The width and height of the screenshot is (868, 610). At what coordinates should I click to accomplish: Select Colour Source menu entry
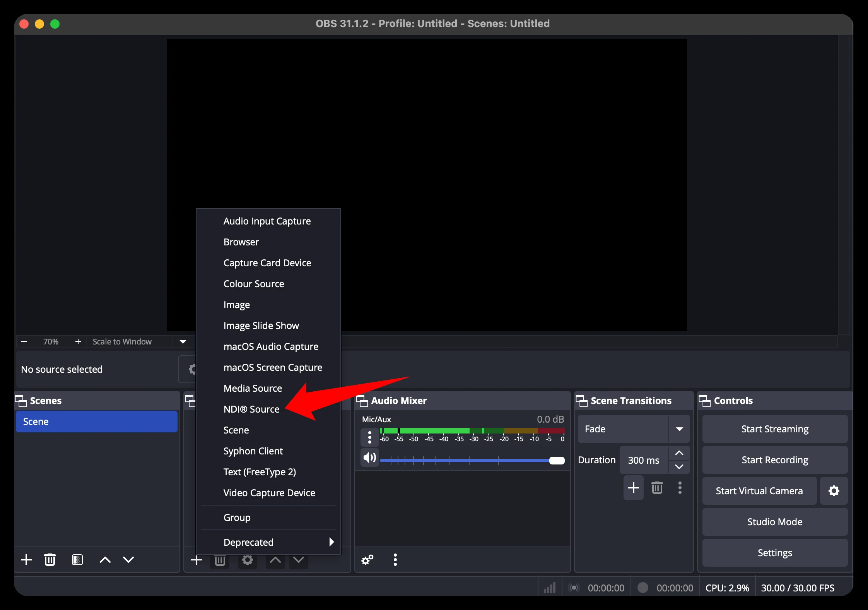[268, 284]
